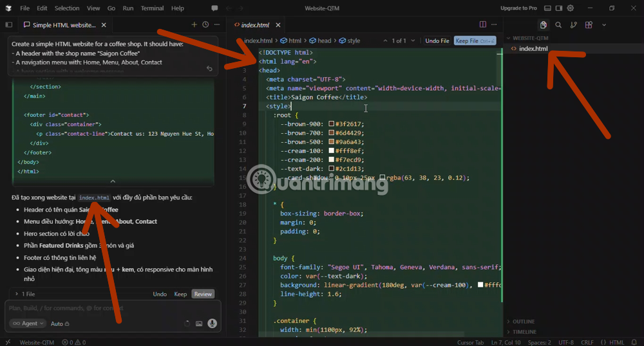The image size is (644, 346).
Task: Toggle the left chat sidebar visibility
Action: tap(9, 24)
